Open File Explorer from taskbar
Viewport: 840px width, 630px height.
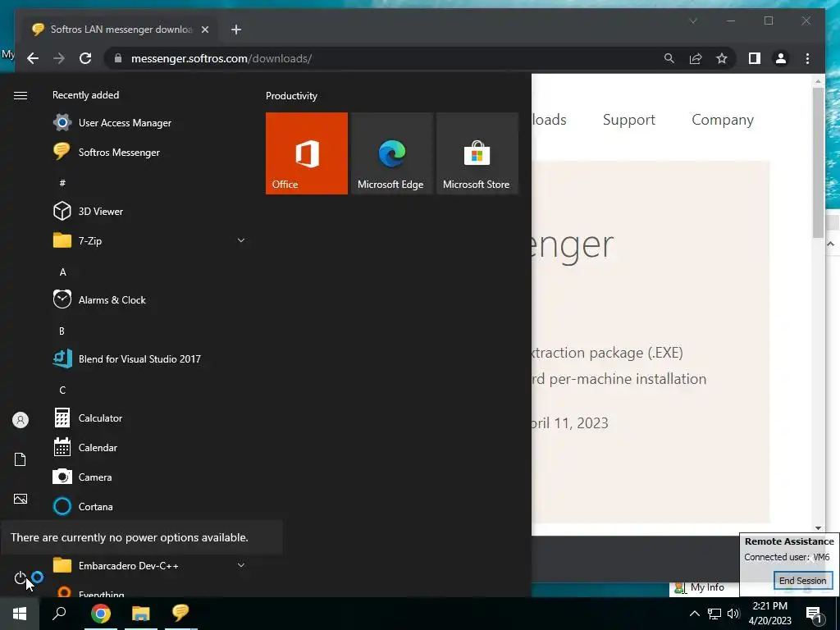[x=141, y=613]
